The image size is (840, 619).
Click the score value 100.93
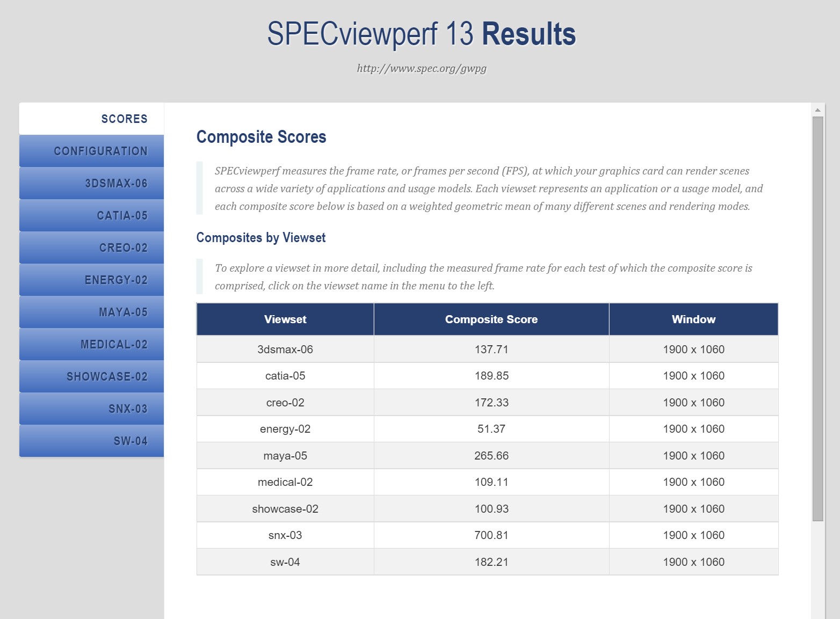[491, 509]
